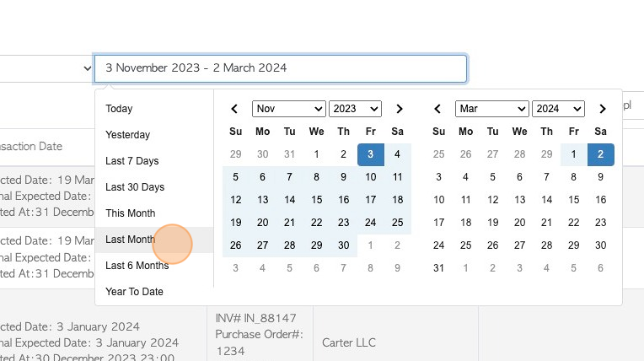Go to next month on right calendar
The image size is (644, 361).
(x=603, y=109)
